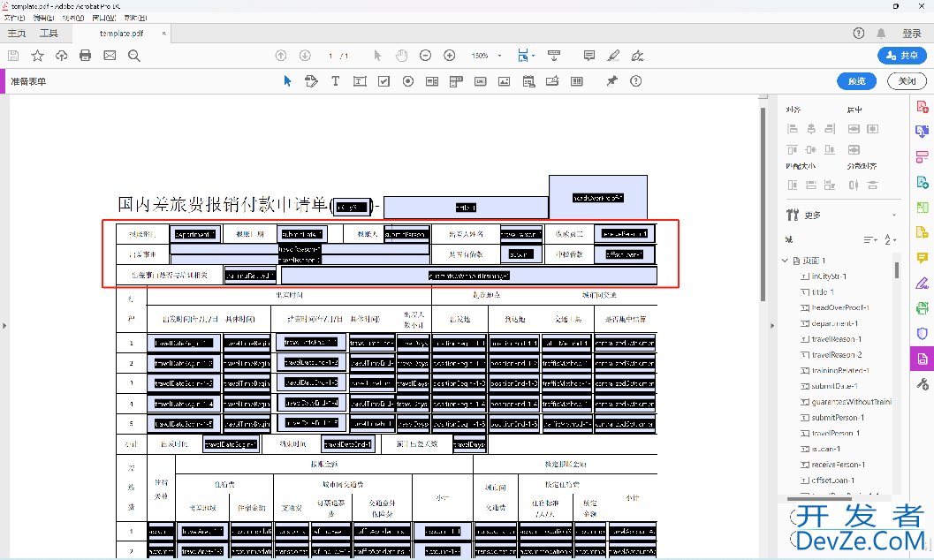Open the File menu

click(14, 18)
